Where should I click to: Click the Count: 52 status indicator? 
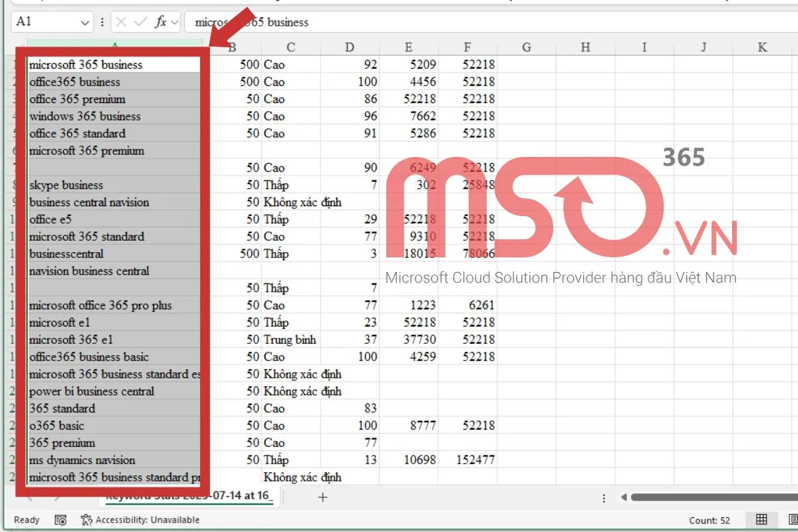pyautogui.click(x=710, y=520)
